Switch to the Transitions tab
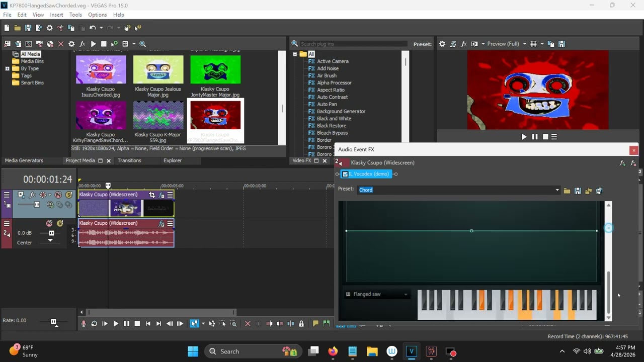Viewport: 644px width, 362px height. click(129, 160)
